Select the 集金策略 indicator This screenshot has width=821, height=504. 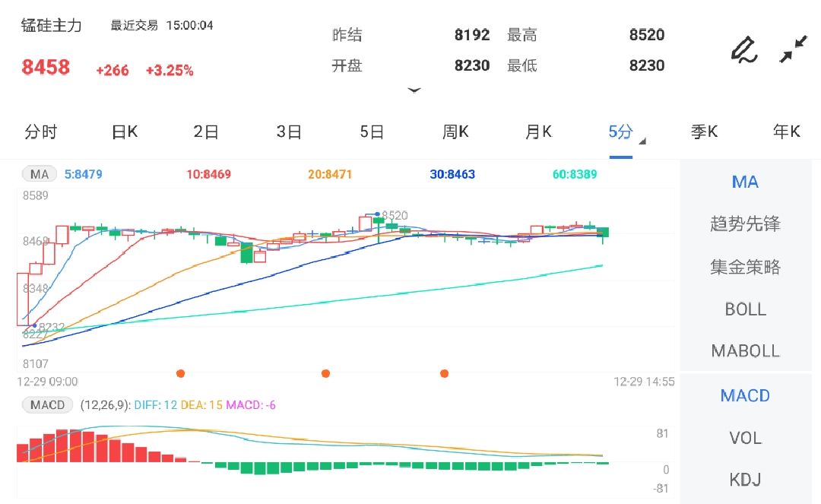pyautogui.click(x=745, y=267)
